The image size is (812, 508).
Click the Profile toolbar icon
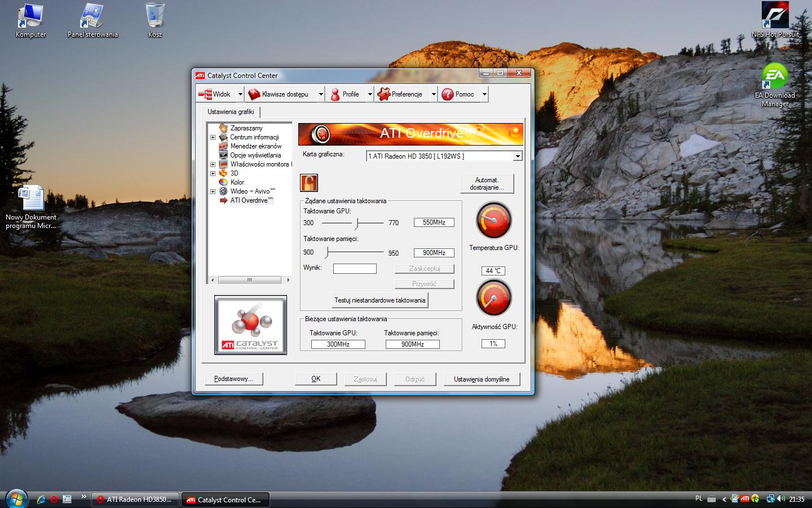tap(335, 94)
